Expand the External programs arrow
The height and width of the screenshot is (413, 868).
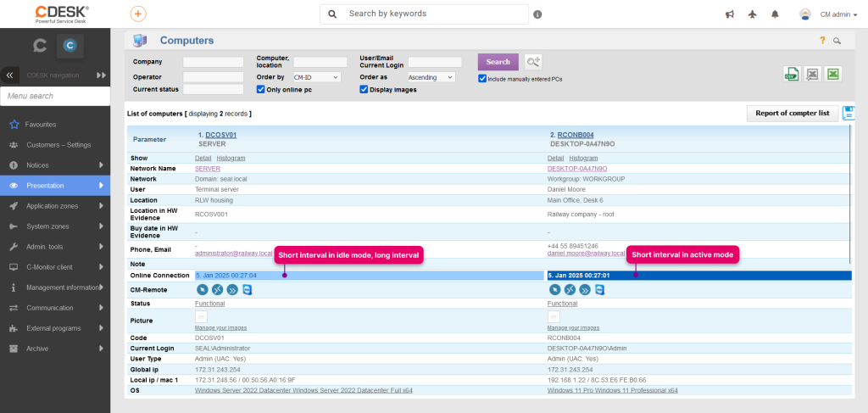pyautogui.click(x=102, y=328)
